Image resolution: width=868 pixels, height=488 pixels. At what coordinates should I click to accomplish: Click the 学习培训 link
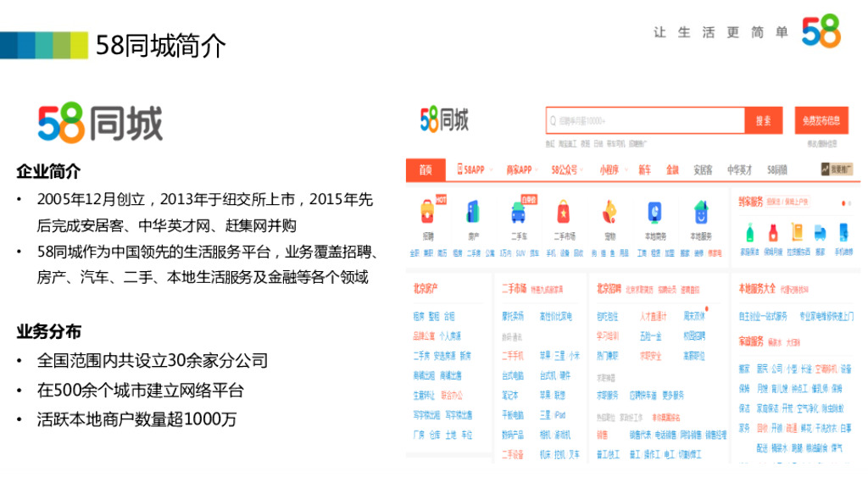(607, 335)
